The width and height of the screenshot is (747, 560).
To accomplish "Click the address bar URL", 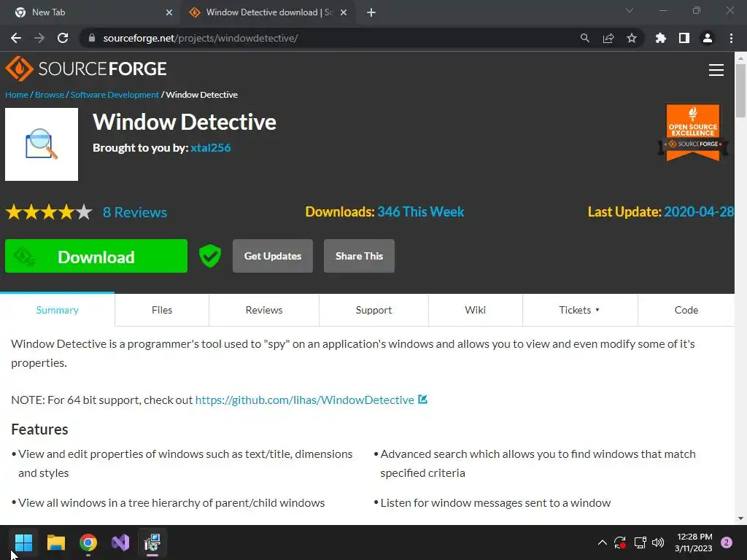I will tap(201, 38).
